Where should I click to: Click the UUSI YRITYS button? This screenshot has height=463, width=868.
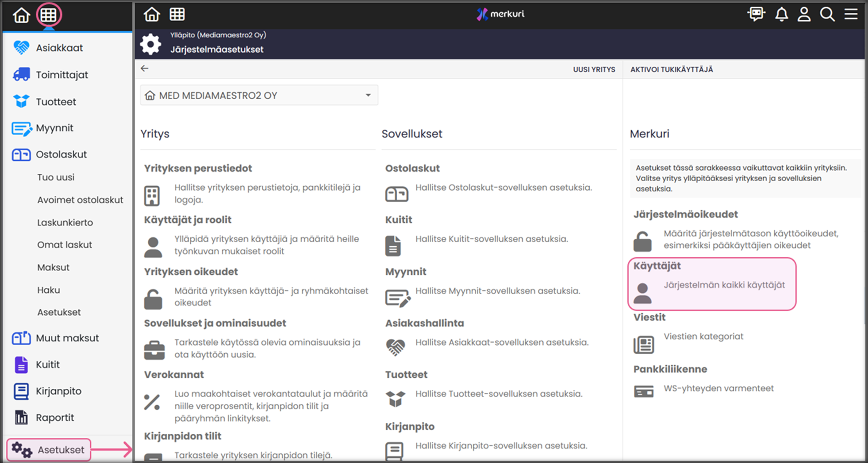pos(594,69)
